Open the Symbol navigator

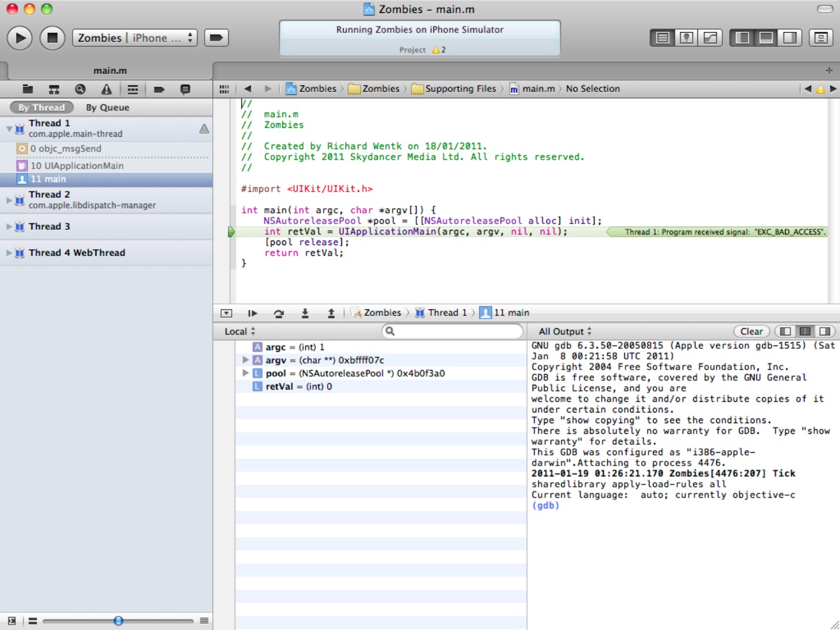tap(54, 89)
